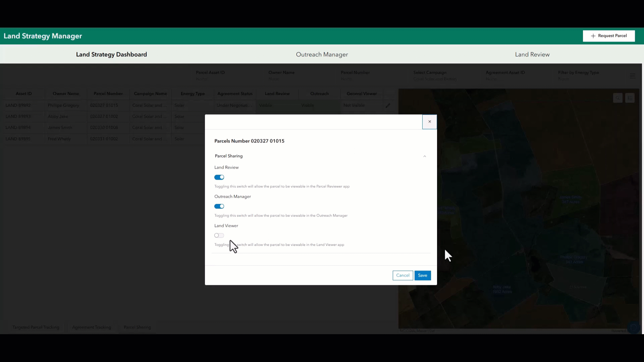Open the Agreement Tracking tab
644x362 pixels.
point(91,327)
